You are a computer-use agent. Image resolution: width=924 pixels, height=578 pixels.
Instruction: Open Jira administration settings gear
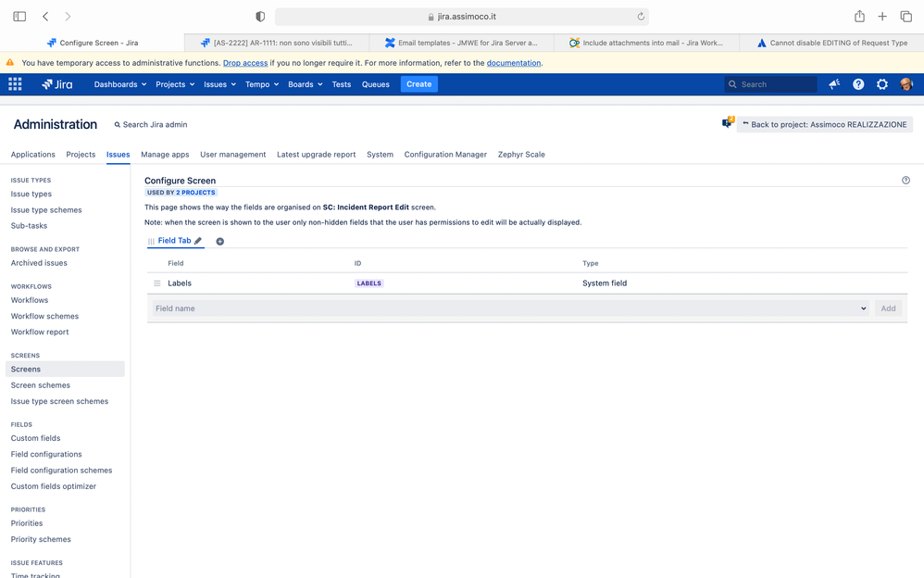[x=882, y=83]
